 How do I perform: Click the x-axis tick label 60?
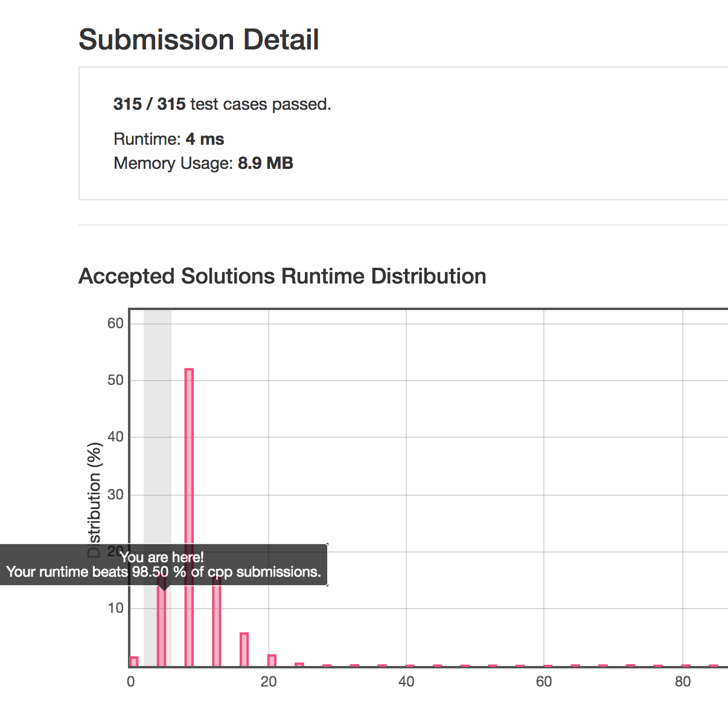coord(544,682)
